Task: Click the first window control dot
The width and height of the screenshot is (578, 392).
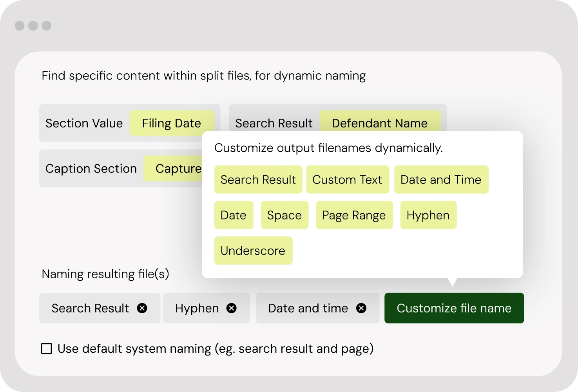Action: (20, 26)
